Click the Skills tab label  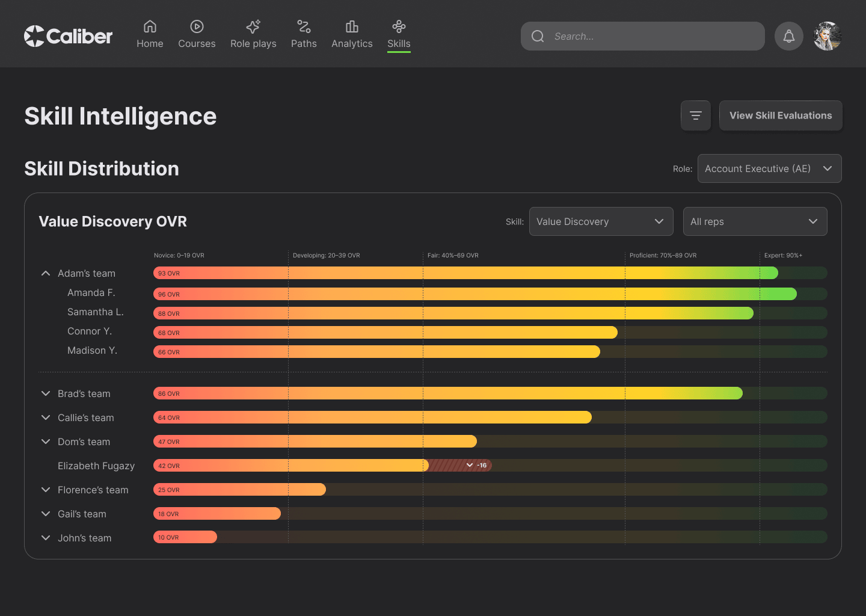pos(399,43)
